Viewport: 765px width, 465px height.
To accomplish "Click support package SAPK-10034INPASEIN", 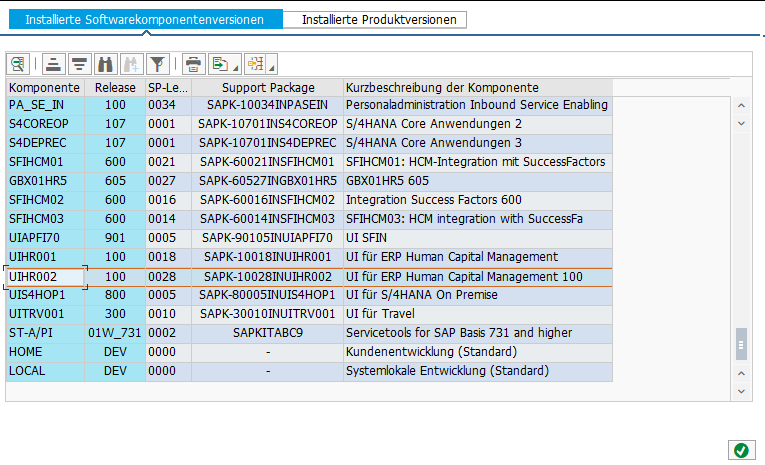I will tap(268, 105).
